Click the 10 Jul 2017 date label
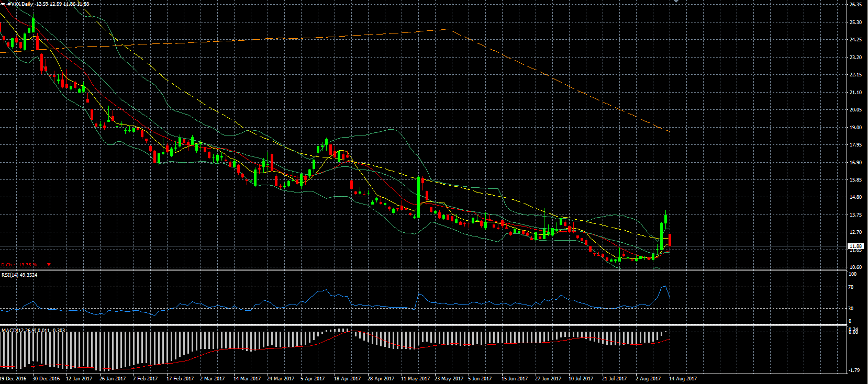This screenshot has height=384, width=868. 581,378
